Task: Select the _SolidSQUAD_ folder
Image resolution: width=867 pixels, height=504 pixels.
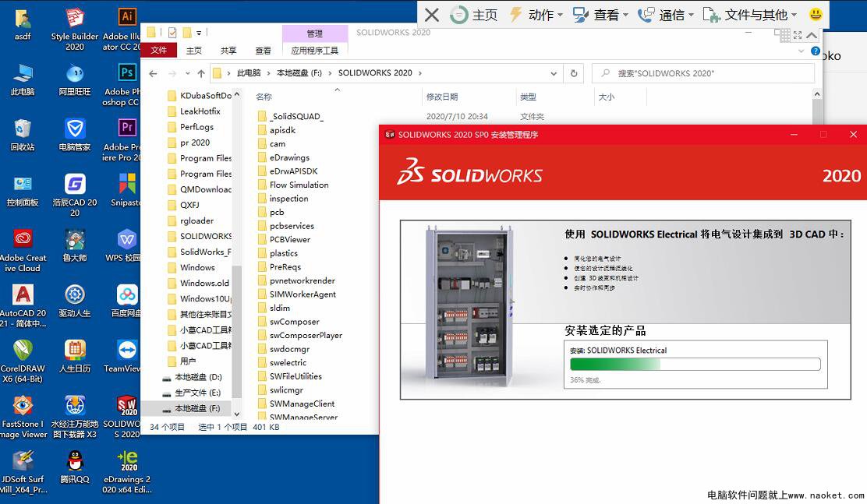Action: [x=296, y=117]
